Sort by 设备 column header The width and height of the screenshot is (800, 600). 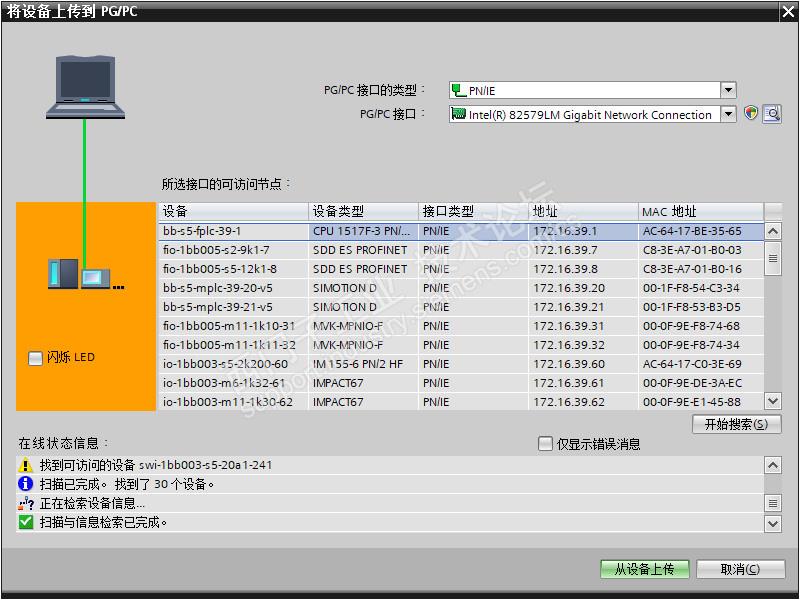pos(234,211)
